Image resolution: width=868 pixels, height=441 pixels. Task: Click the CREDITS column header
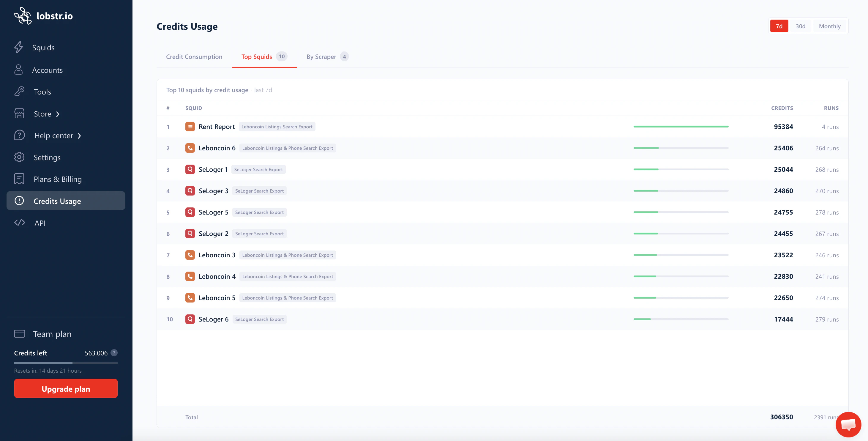coord(782,108)
